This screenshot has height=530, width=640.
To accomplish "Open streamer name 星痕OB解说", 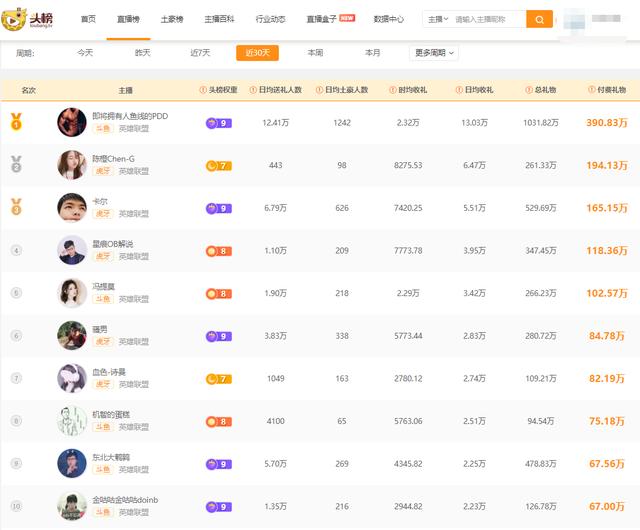I will pyautogui.click(x=113, y=244).
